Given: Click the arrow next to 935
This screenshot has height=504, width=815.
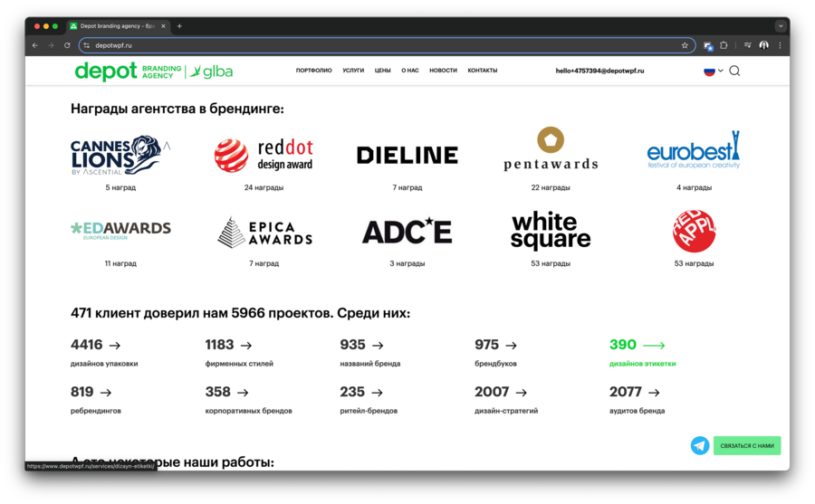Looking at the screenshot, I should [x=378, y=346].
